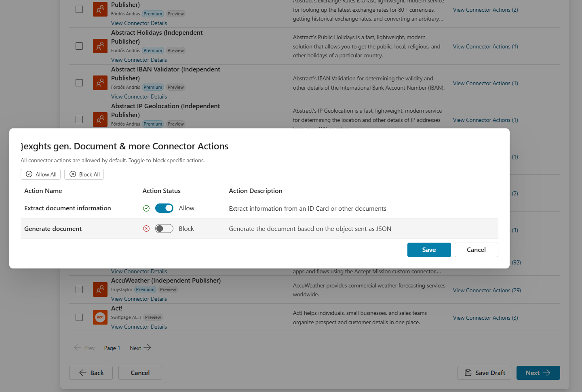Open View Connector Actions for Abstract Holidays

point(485,46)
